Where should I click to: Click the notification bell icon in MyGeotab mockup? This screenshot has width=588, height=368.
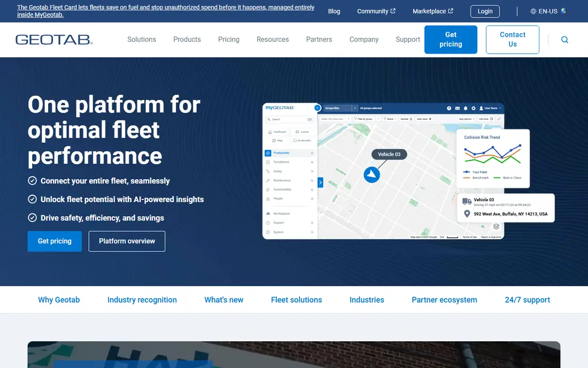[466, 108]
